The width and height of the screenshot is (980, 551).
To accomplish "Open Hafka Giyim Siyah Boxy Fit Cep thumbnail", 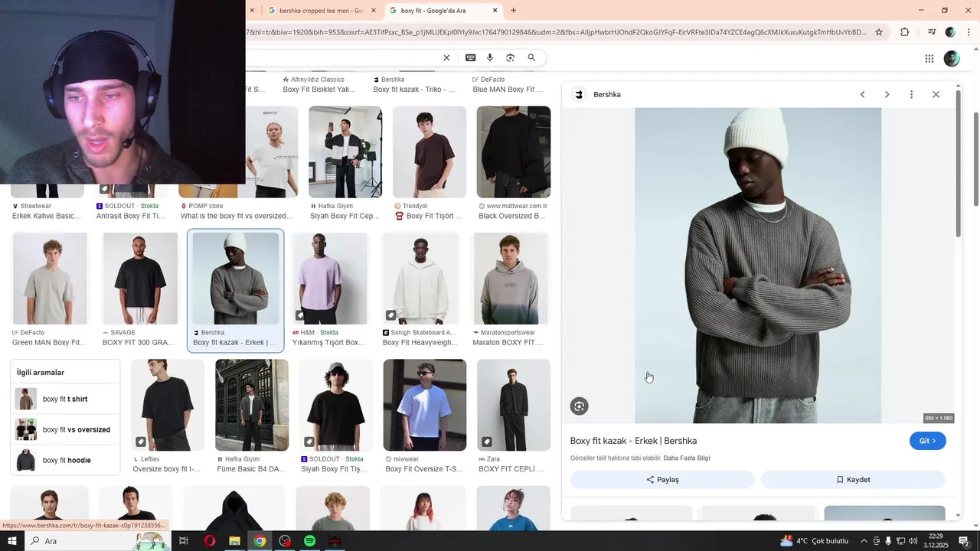I will tap(345, 152).
